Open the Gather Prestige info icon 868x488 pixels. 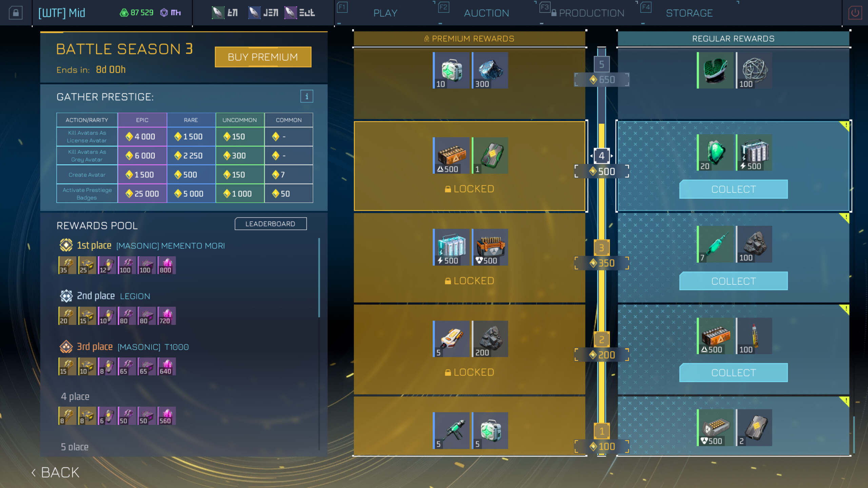click(307, 96)
